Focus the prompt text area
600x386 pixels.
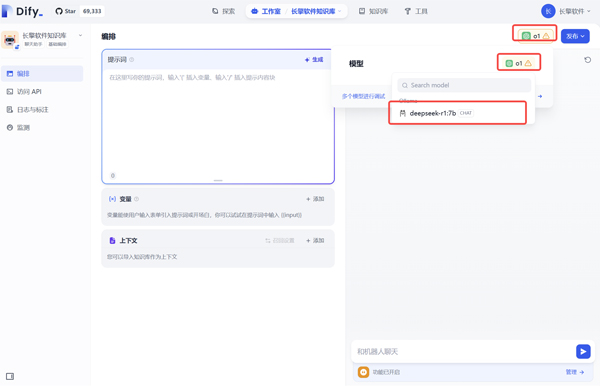click(x=218, y=121)
